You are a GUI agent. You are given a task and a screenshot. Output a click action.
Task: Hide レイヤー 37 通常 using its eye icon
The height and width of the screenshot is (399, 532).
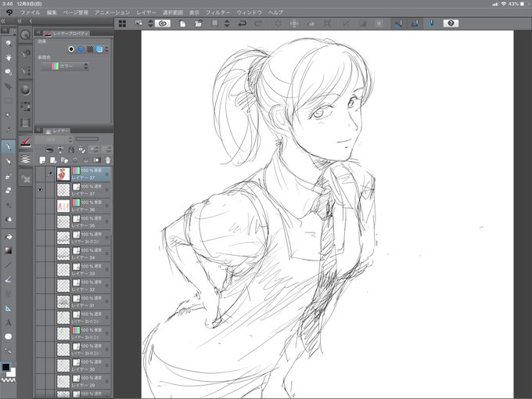(x=41, y=190)
